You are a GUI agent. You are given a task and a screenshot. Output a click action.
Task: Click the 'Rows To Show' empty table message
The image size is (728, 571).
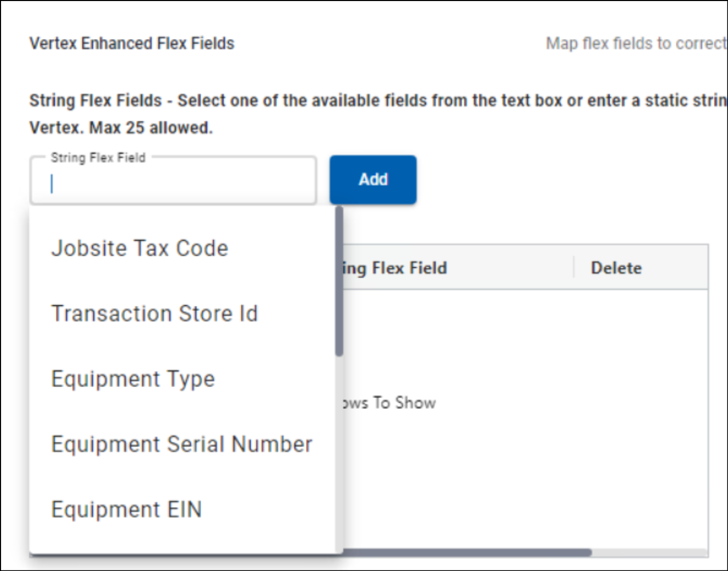(389, 402)
